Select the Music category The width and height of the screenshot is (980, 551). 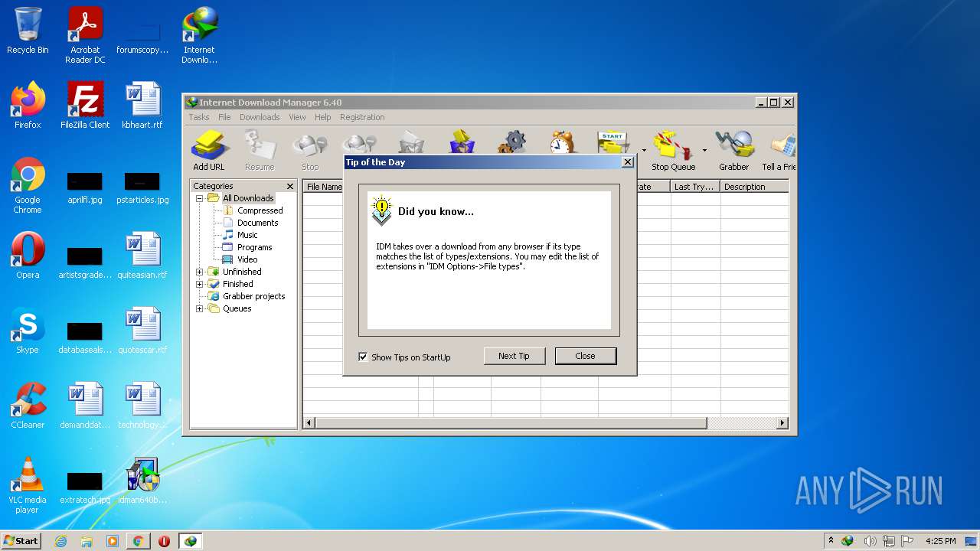coord(247,235)
